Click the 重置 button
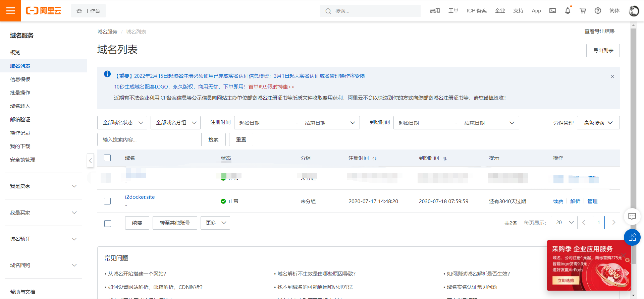Image resolution: width=644 pixels, height=299 pixels. (x=241, y=139)
